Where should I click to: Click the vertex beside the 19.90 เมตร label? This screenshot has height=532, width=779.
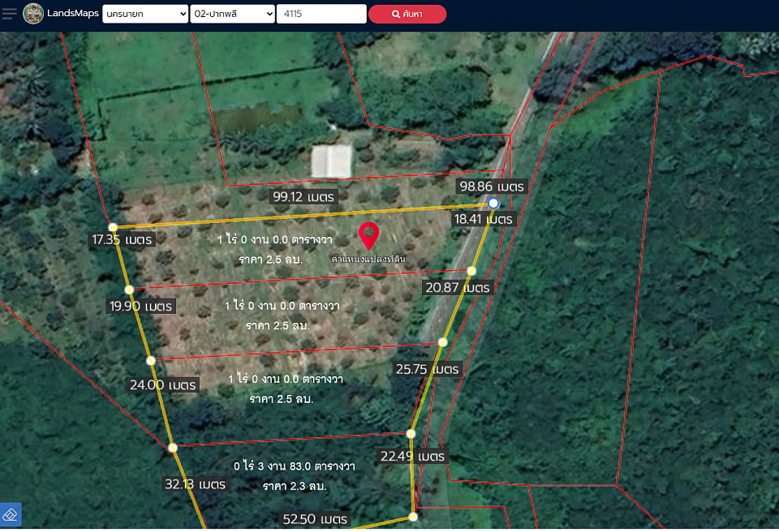coord(129,290)
